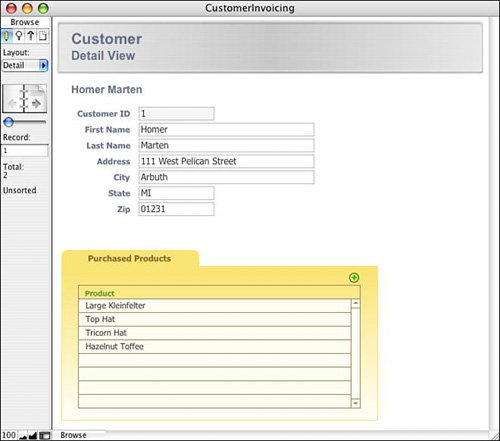This screenshot has width=500, height=441.
Task: Click the zoom out mountain icon
Action: point(23,435)
